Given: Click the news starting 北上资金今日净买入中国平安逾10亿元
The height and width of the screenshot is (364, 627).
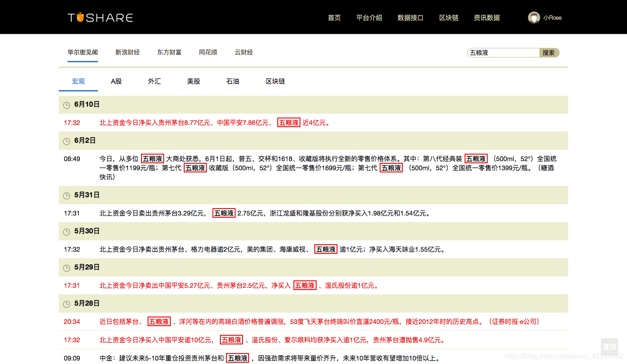Looking at the screenshot, I should point(273,340).
